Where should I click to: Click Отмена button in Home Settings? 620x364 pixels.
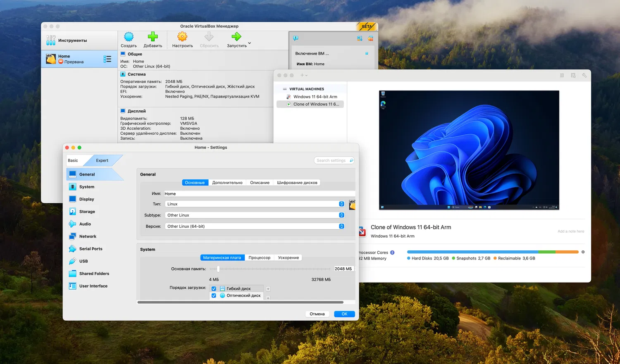tap(317, 314)
